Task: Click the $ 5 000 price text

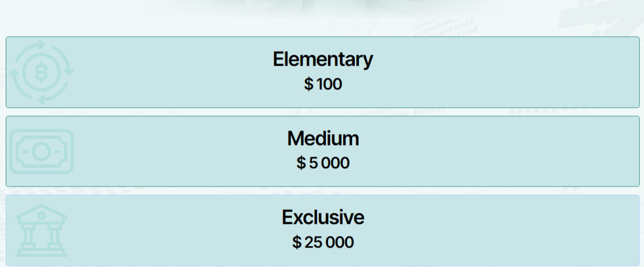Action: point(323,163)
